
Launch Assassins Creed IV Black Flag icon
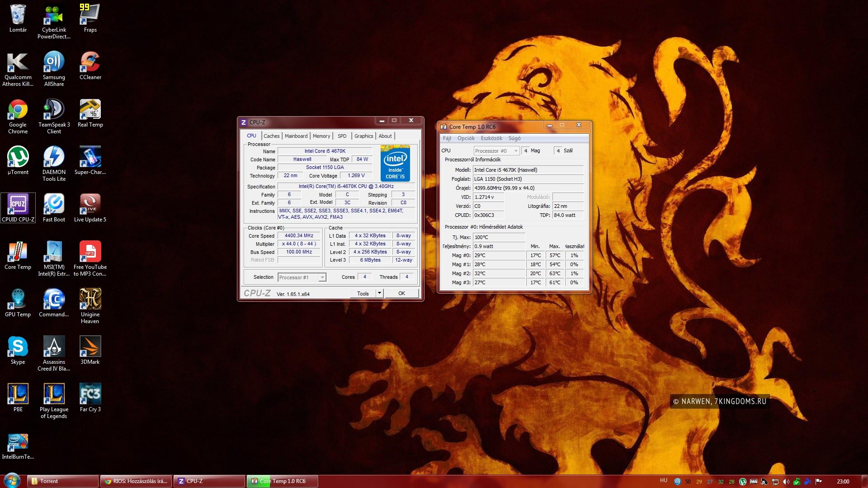click(x=54, y=354)
